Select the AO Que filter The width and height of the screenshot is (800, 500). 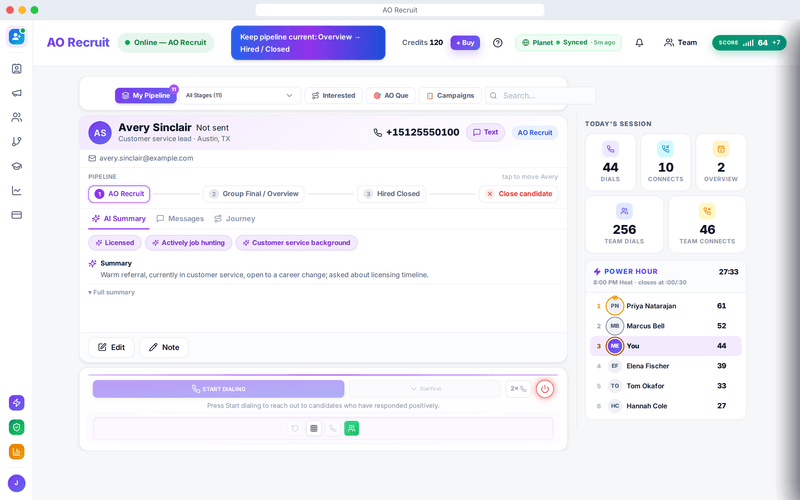pos(391,95)
